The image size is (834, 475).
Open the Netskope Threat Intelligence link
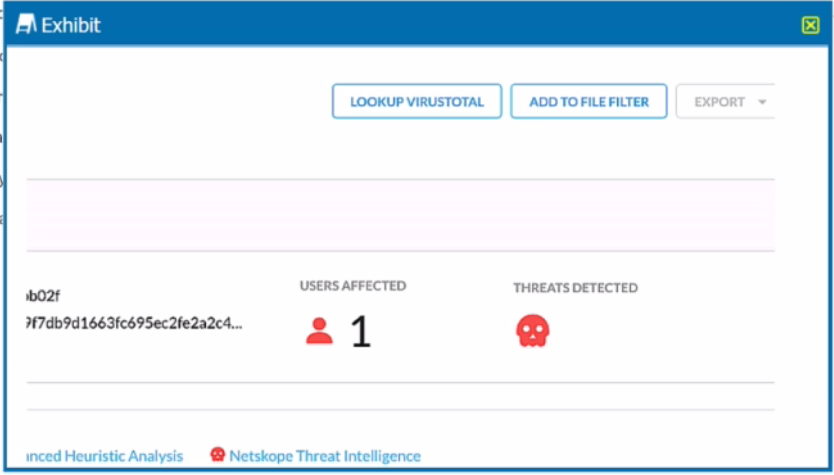pos(325,456)
